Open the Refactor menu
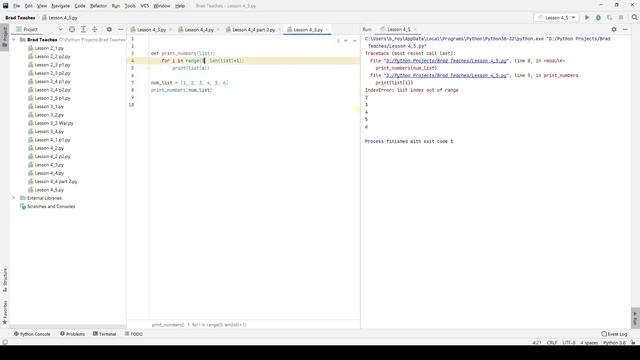Screen dimensions: 640x360 (x=98, y=6)
